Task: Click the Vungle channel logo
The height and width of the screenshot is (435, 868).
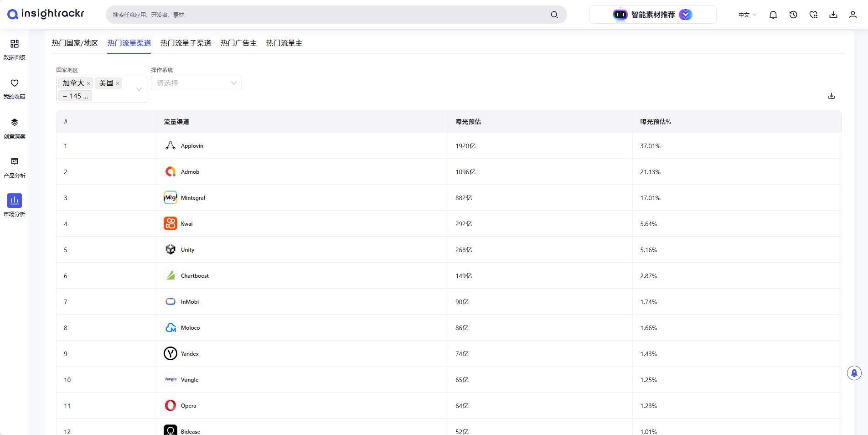Action: [170, 379]
